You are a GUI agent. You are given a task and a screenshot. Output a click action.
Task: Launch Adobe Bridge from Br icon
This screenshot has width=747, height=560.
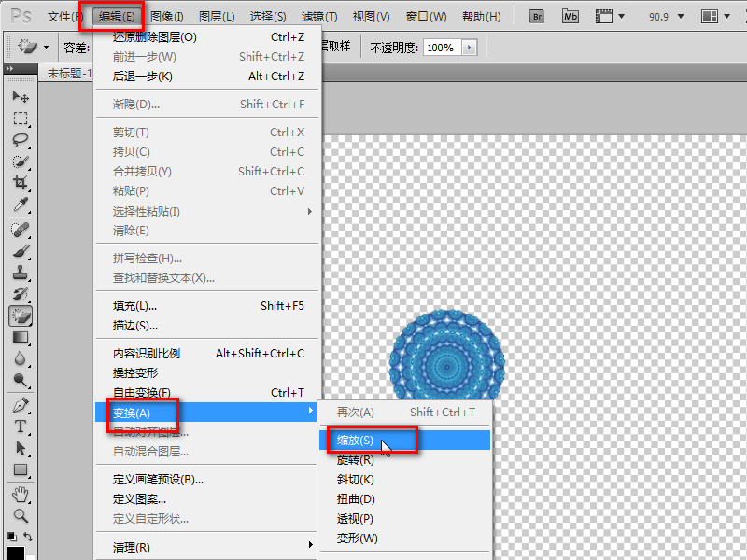(537, 17)
